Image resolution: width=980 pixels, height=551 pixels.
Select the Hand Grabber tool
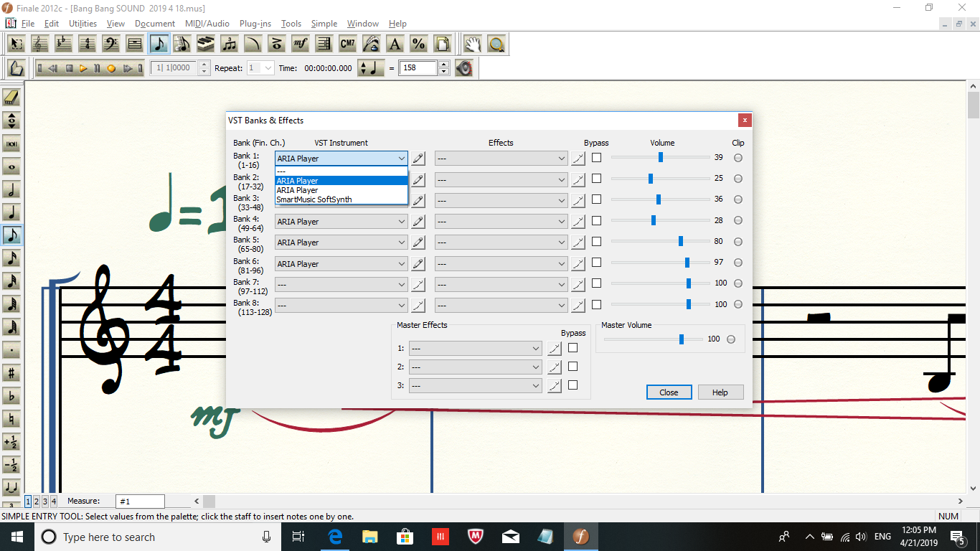pos(471,44)
